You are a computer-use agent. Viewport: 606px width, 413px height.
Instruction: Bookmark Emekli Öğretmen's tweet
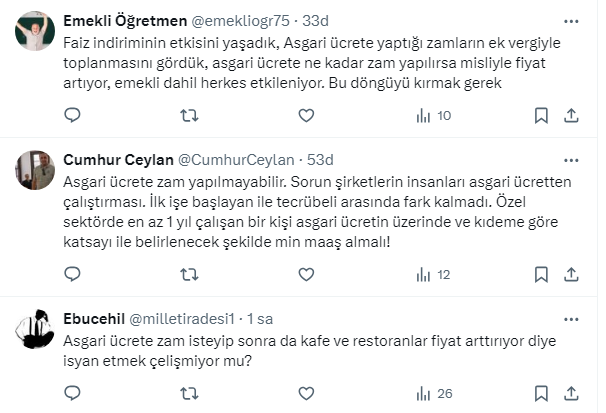click(x=542, y=116)
